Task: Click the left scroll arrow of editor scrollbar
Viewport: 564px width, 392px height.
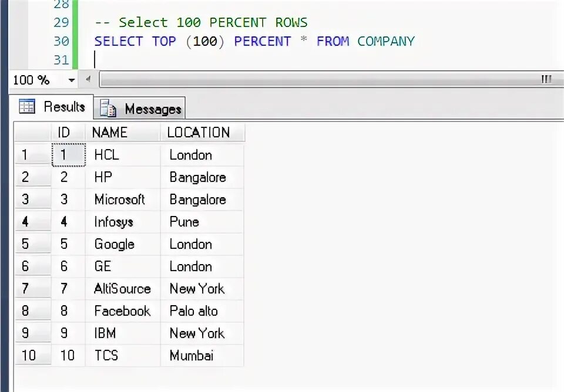Action: (88, 79)
